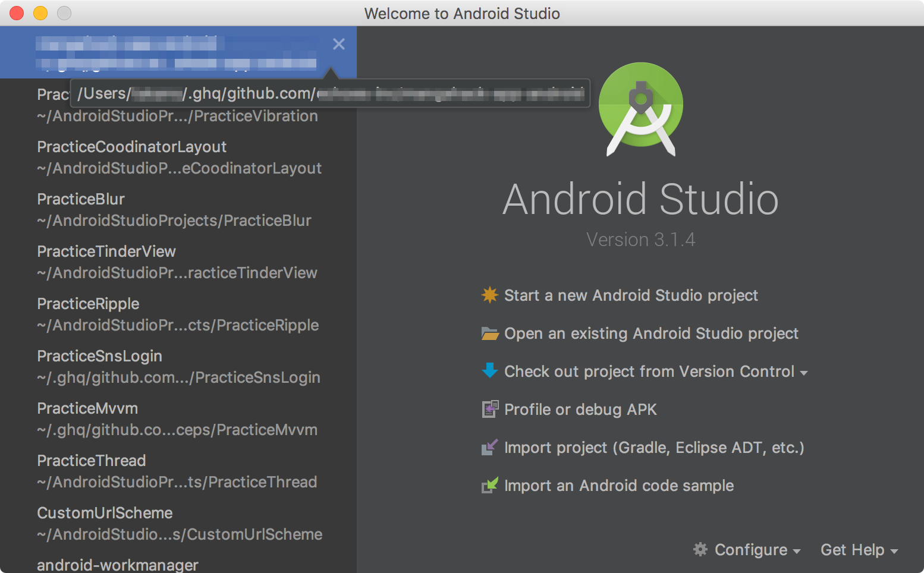Click the blue Version Control download icon
Viewport: 924px width, 573px height.
coord(489,371)
